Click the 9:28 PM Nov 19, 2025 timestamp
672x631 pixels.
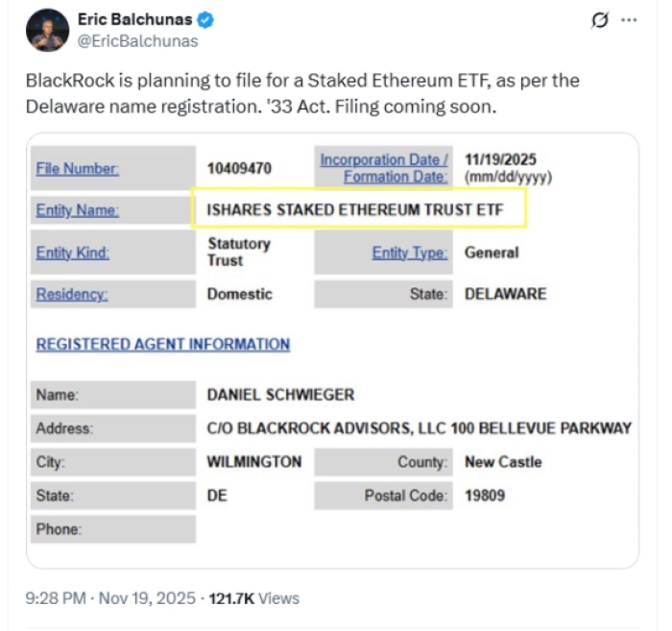click(x=110, y=597)
